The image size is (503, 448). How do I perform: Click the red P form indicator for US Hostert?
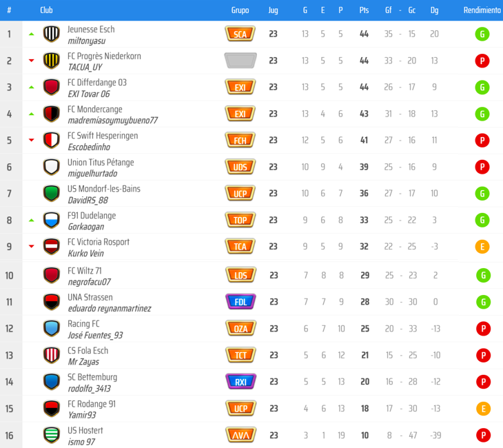(483, 436)
